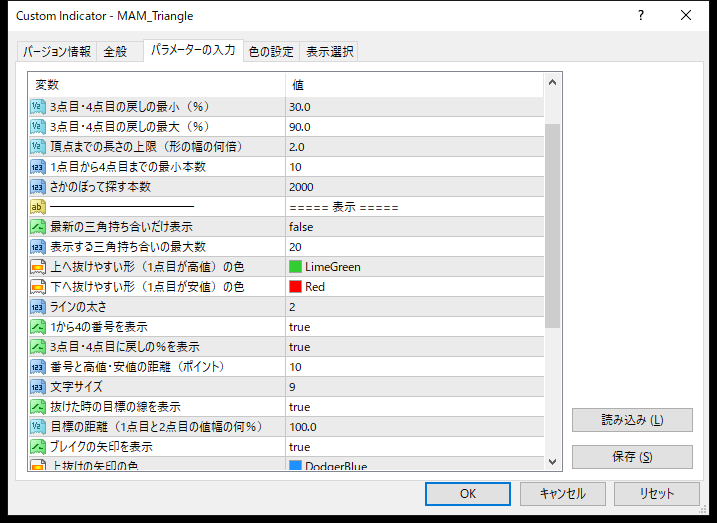Click the scrollbar down arrow
This screenshot has height=523, width=717.
pos(552,462)
